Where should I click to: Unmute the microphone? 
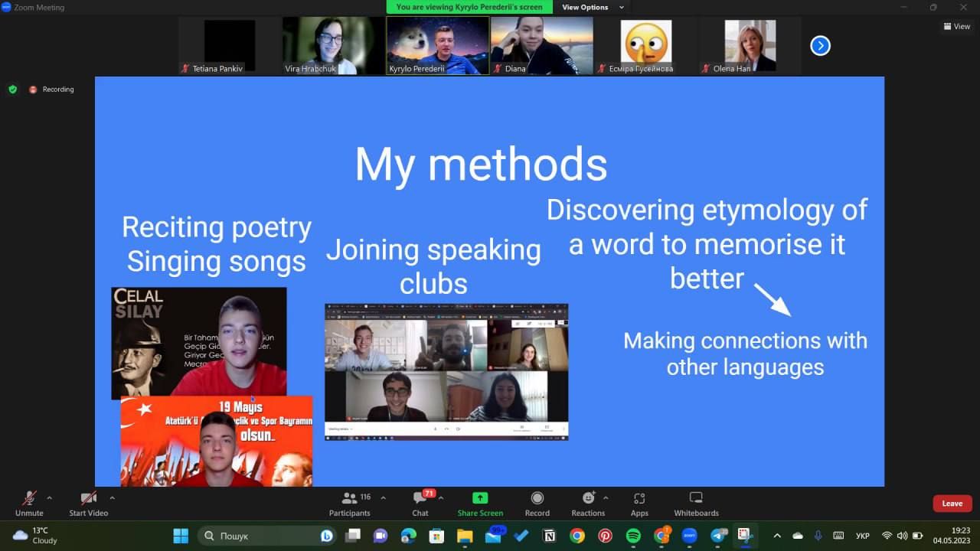point(29,499)
